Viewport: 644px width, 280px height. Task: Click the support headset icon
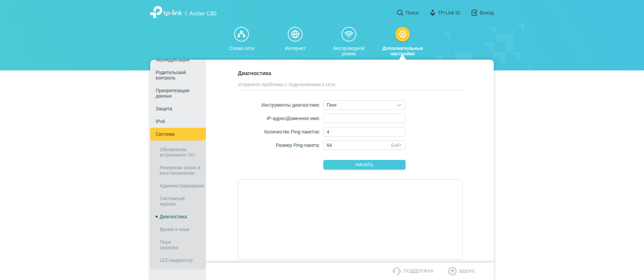[x=397, y=271]
